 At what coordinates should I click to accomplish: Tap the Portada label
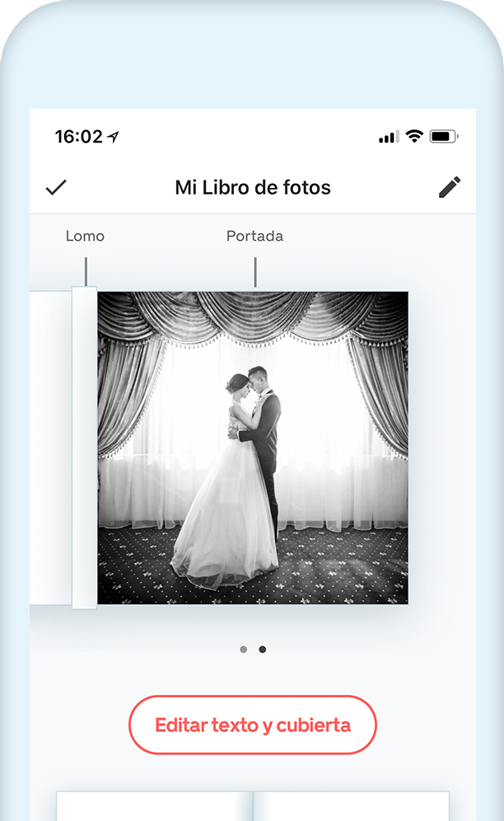pyautogui.click(x=254, y=236)
